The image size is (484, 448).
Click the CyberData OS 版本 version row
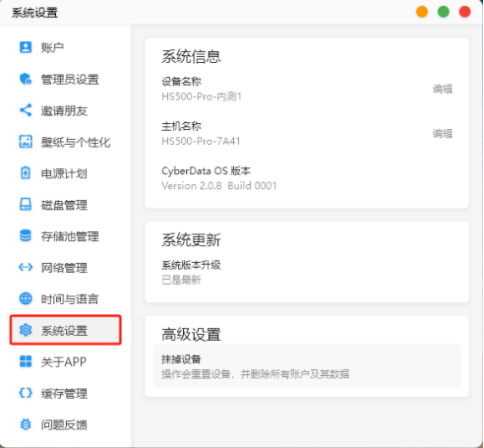[x=307, y=178]
